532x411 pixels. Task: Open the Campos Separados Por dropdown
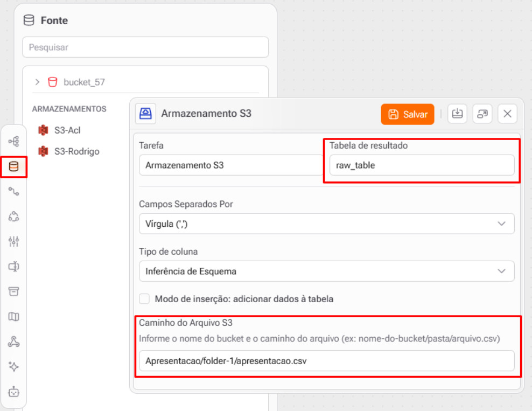[326, 224]
